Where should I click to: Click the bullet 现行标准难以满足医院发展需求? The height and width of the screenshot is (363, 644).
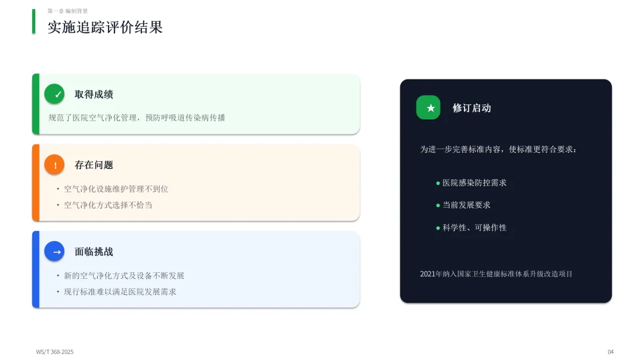click(120, 291)
